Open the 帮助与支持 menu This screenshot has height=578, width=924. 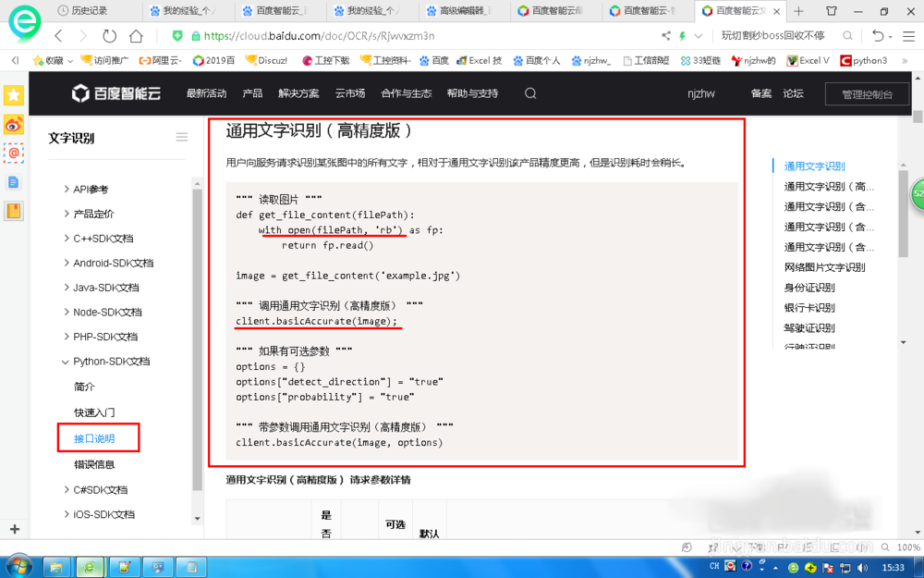472,93
